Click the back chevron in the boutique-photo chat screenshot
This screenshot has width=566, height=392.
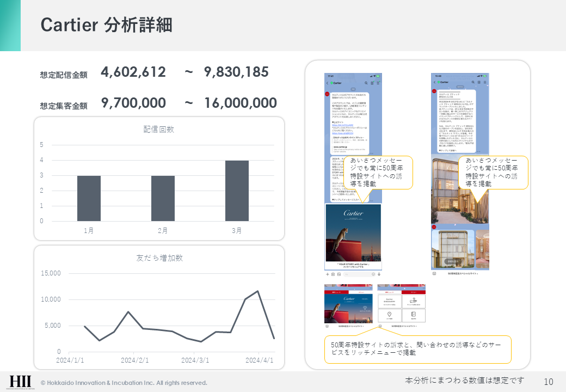coord(434,82)
